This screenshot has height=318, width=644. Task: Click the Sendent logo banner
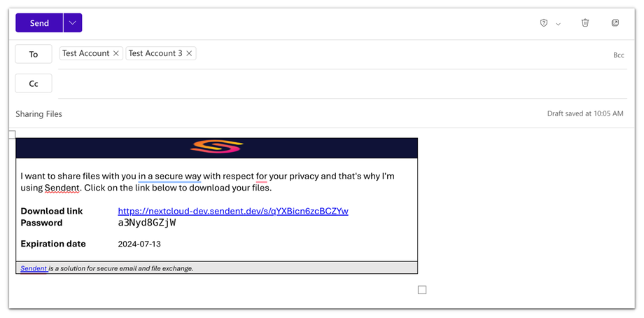(x=216, y=147)
